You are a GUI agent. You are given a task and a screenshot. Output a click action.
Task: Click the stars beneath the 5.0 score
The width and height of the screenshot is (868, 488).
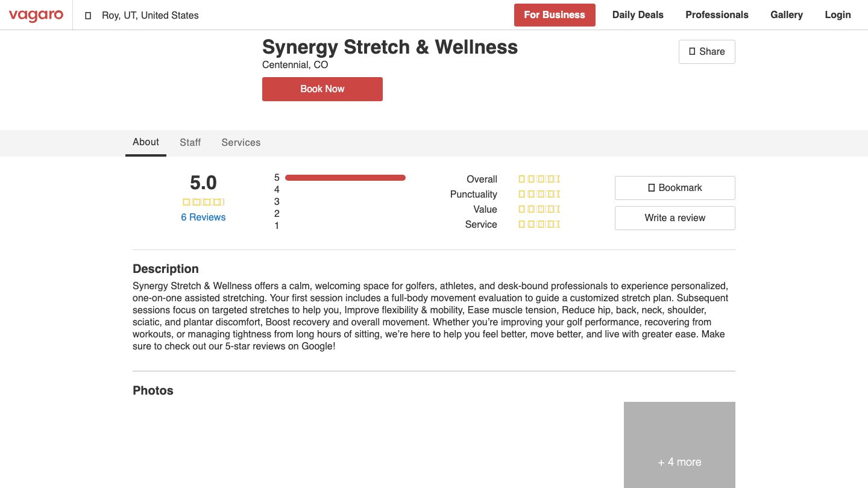203,201
